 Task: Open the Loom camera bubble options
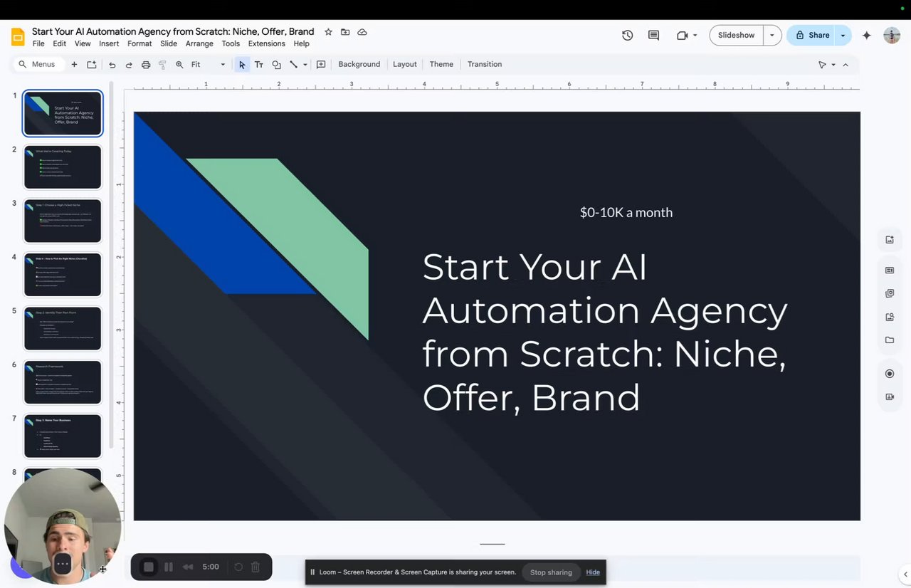63,564
